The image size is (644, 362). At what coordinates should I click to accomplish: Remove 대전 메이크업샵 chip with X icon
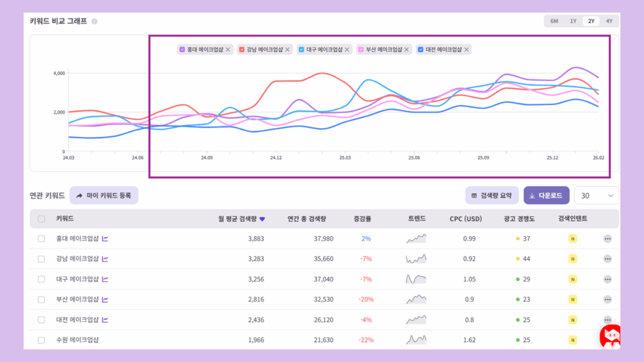467,49
